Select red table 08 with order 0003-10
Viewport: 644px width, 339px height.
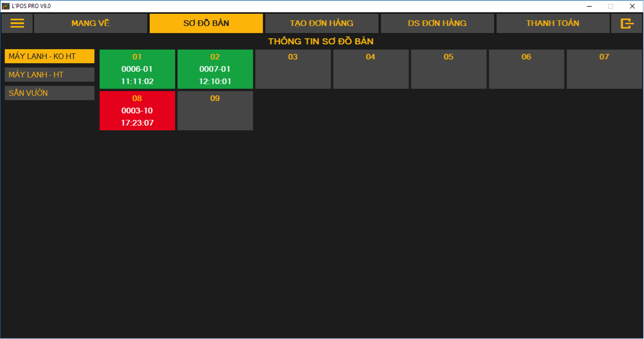pos(138,111)
